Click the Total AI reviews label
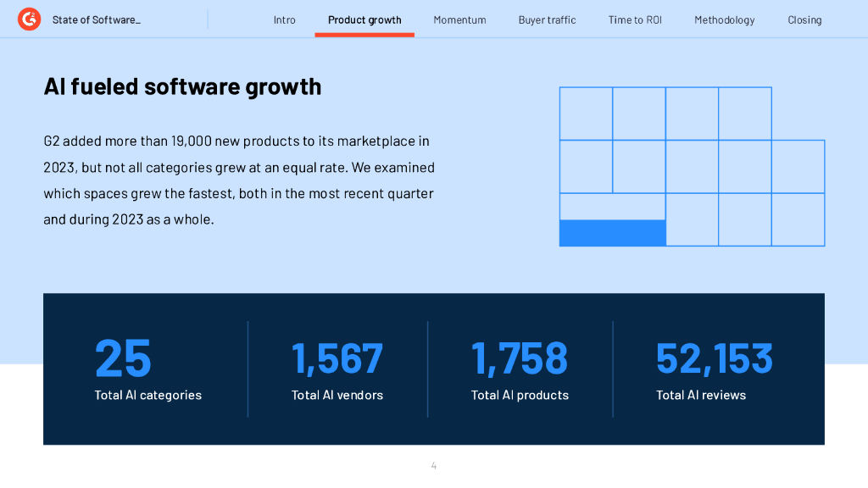The image size is (868, 488). pyautogui.click(x=701, y=395)
